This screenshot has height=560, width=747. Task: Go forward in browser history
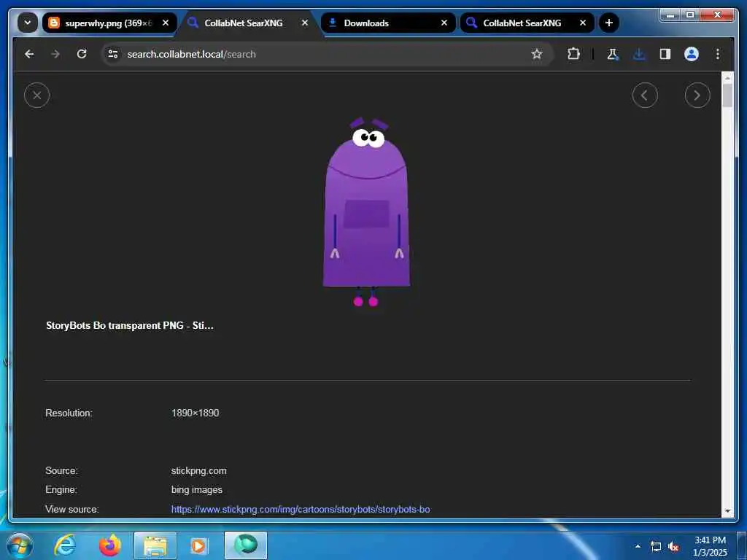click(55, 54)
